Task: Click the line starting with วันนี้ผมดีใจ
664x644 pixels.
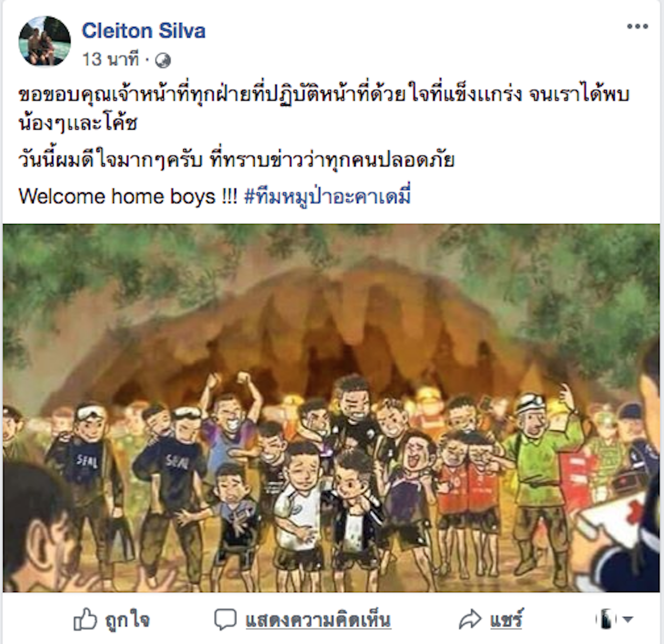Action: (x=237, y=160)
